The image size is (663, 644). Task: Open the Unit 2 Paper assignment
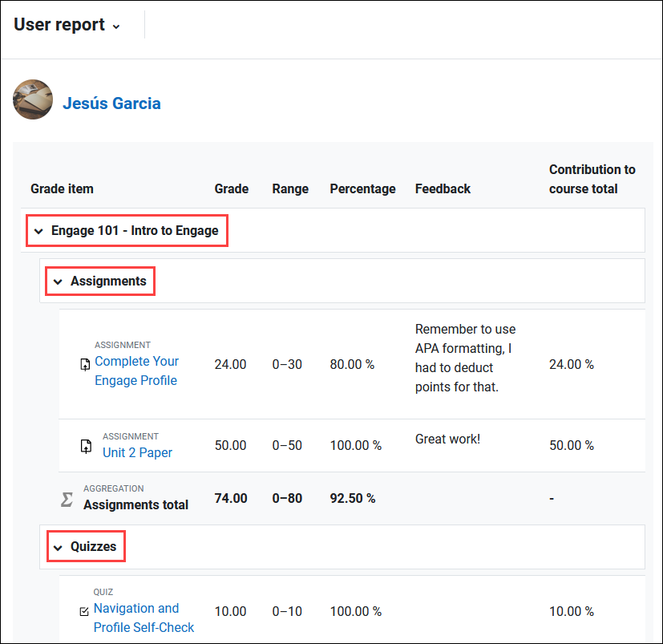[x=136, y=452]
